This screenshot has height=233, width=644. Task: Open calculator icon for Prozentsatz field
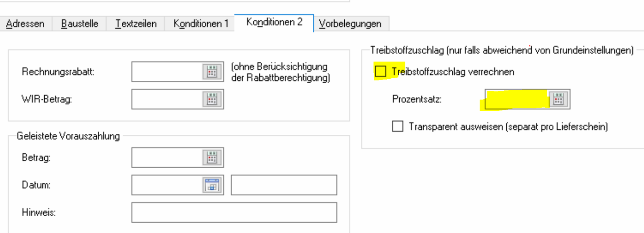coord(558,99)
